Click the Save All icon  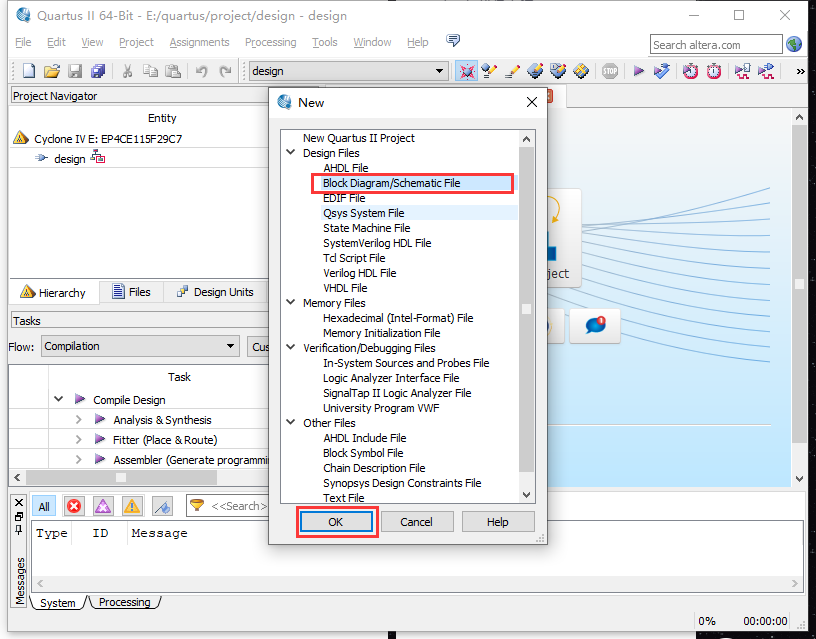pyautogui.click(x=98, y=71)
